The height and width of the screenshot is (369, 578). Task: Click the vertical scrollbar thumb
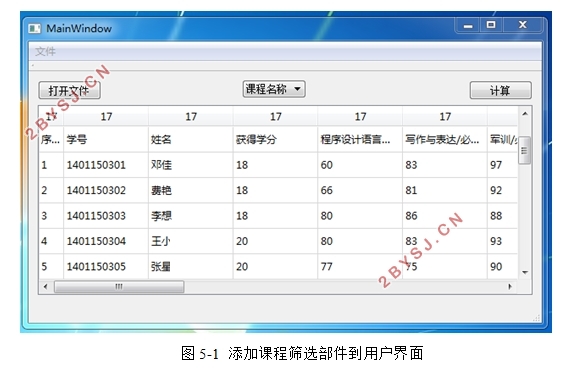click(525, 150)
